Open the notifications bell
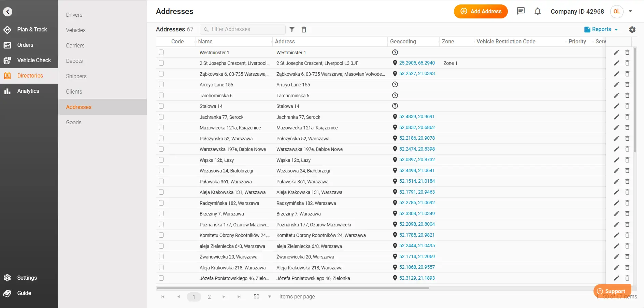This screenshot has width=644, height=308. pos(538,11)
